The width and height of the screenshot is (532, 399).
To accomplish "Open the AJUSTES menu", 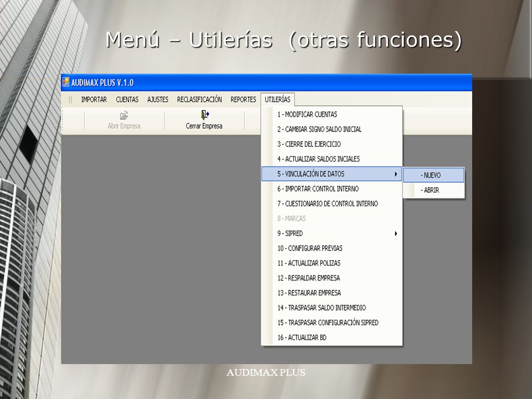I will click(x=158, y=99).
